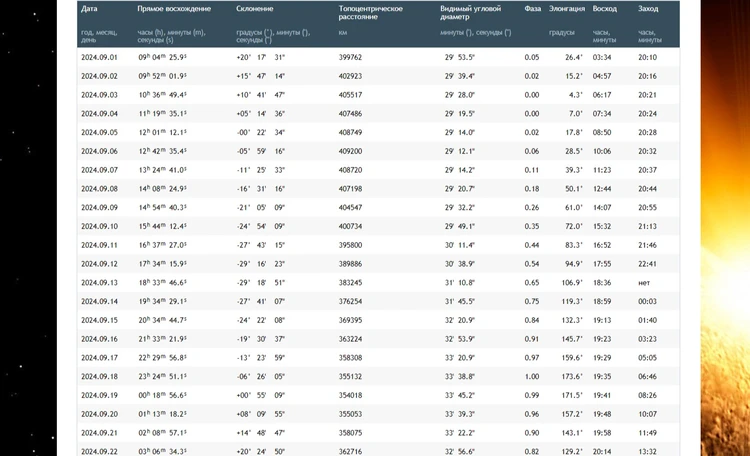Select the "Фаза" column header

(x=533, y=8)
